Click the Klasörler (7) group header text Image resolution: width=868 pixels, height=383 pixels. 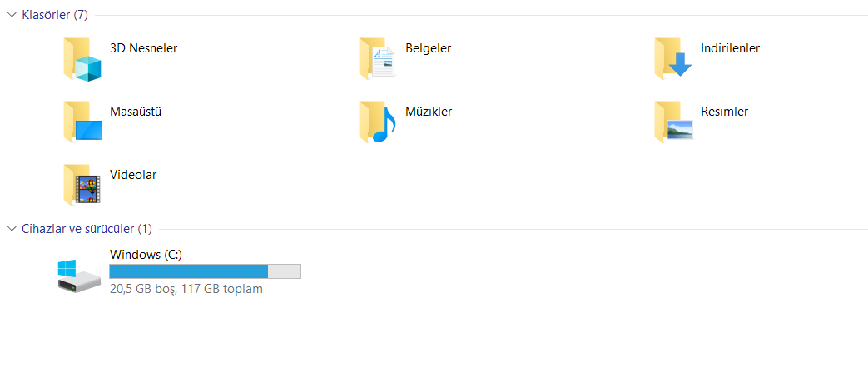click(x=55, y=15)
